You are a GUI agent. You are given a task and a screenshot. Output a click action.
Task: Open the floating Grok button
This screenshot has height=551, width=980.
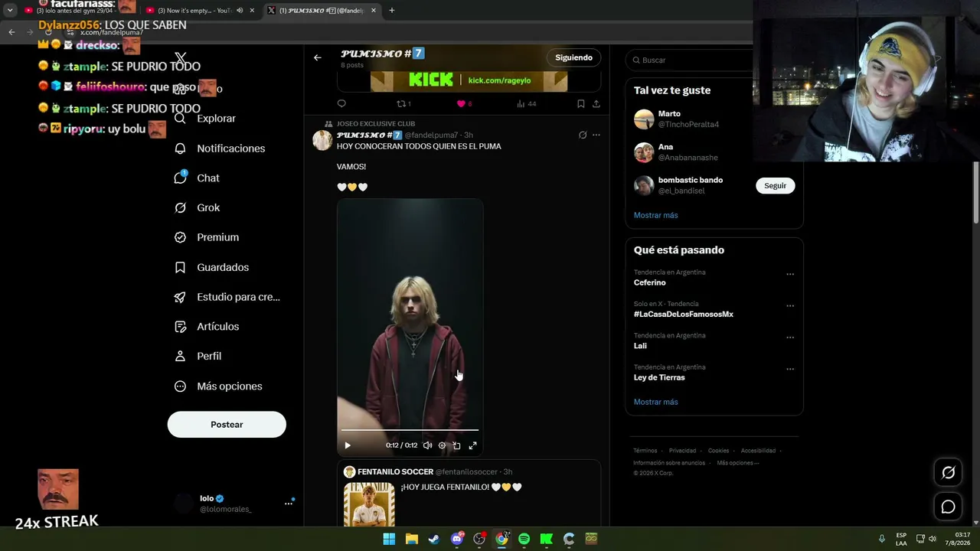pos(948,473)
